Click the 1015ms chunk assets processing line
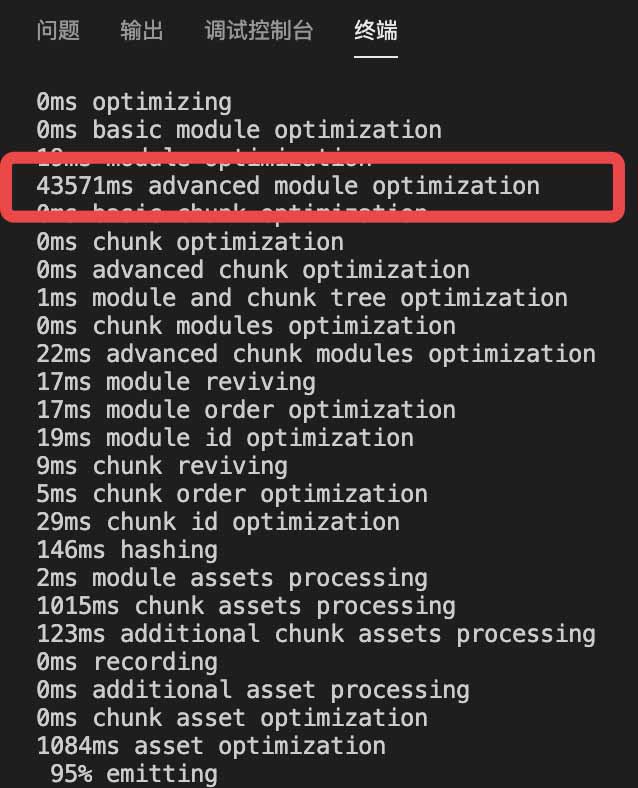The width and height of the screenshot is (638, 788). (x=246, y=607)
